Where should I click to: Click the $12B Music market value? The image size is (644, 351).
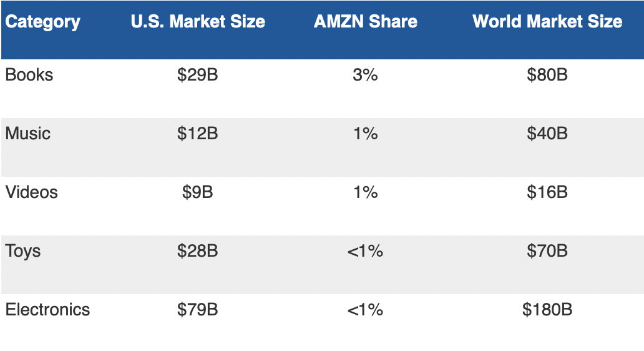pos(198,134)
